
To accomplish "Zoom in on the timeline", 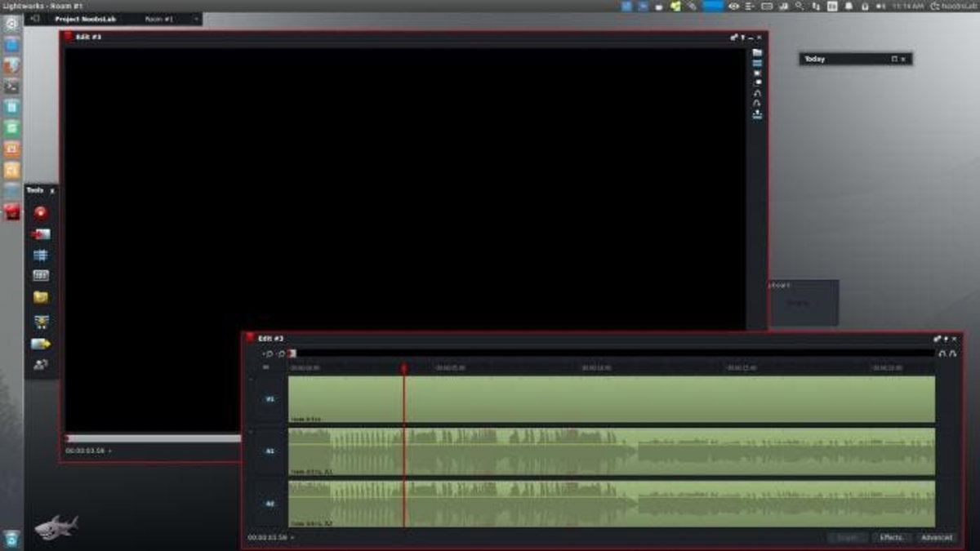I will pyautogui.click(x=267, y=353).
